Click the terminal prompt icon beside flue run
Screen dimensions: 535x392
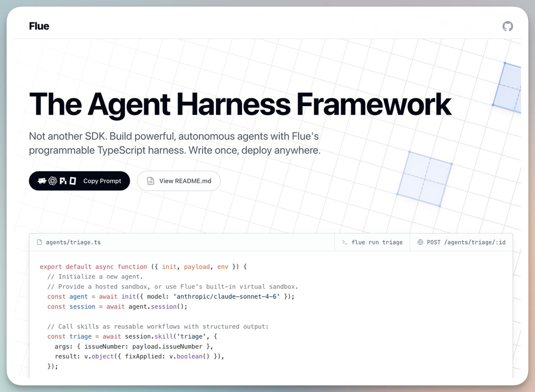[x=345, y=242]
